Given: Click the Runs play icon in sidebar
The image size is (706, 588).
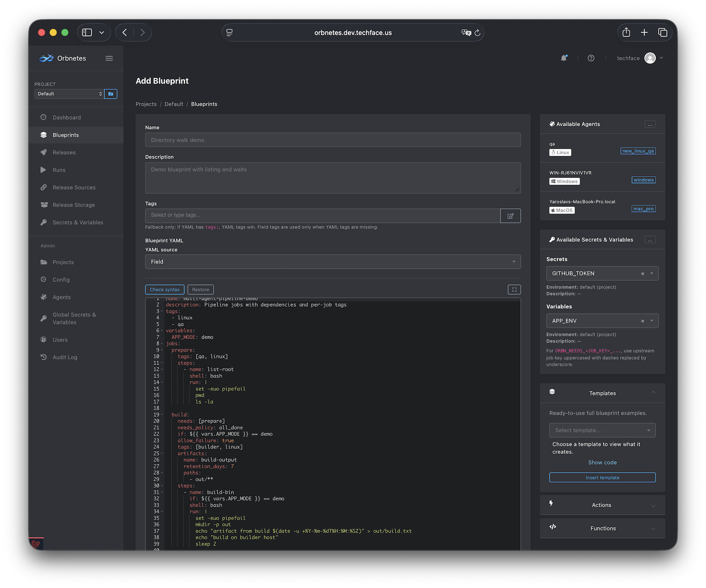Looking at the screenshot, I should pyautogui.click(x=43, y=170).
